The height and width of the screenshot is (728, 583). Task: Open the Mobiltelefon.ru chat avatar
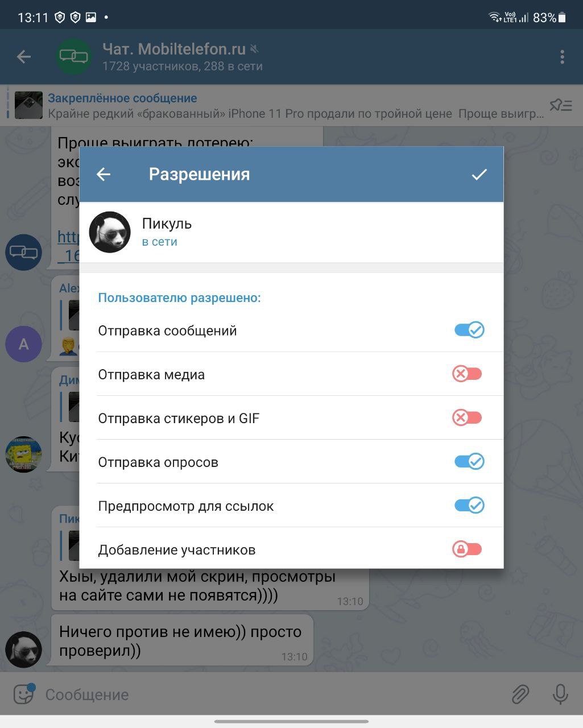tap(74, 56)
